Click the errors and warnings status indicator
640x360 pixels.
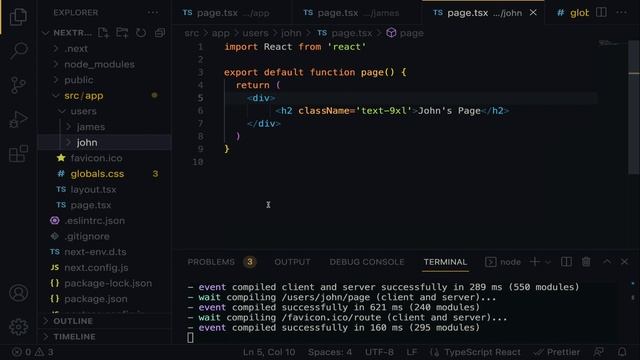pyautogui.click(x=33, y=352)
